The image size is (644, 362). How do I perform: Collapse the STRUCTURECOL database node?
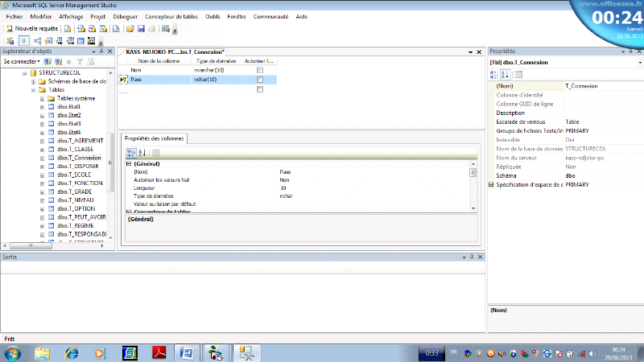click(x=24, y=72)
